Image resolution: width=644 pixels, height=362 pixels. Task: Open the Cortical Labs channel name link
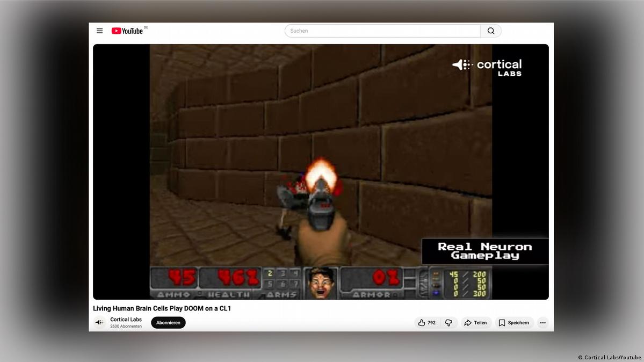(x=126, y=319)
